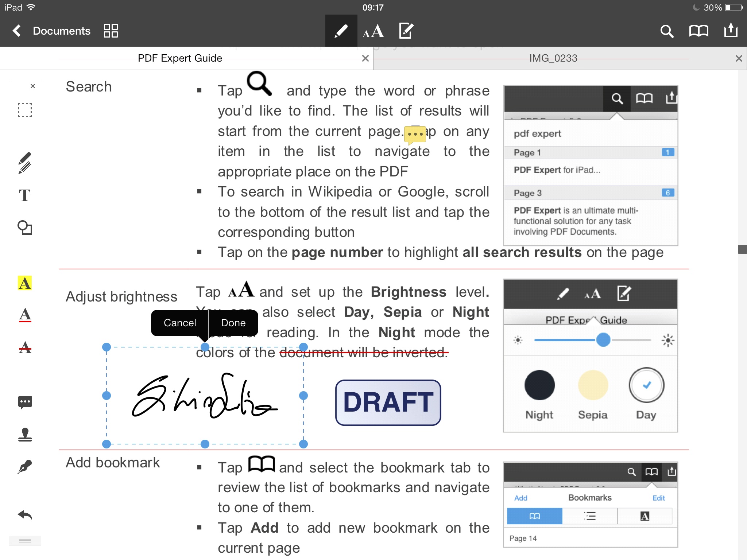Select the Underline text tool
Screen dimensions: 747x560
click(x=25, y=315)
